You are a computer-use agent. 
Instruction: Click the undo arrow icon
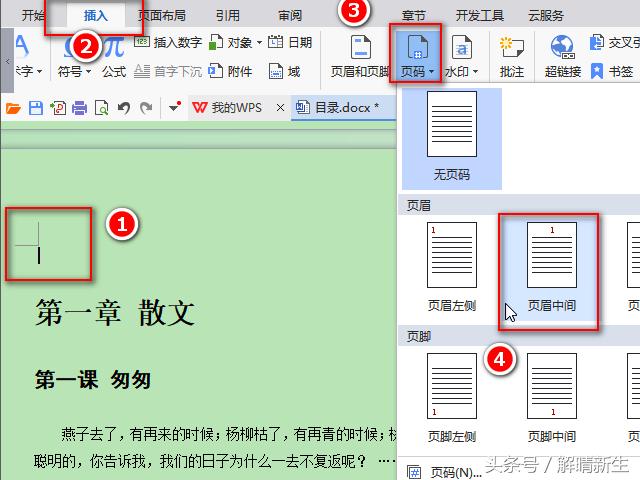124,108
